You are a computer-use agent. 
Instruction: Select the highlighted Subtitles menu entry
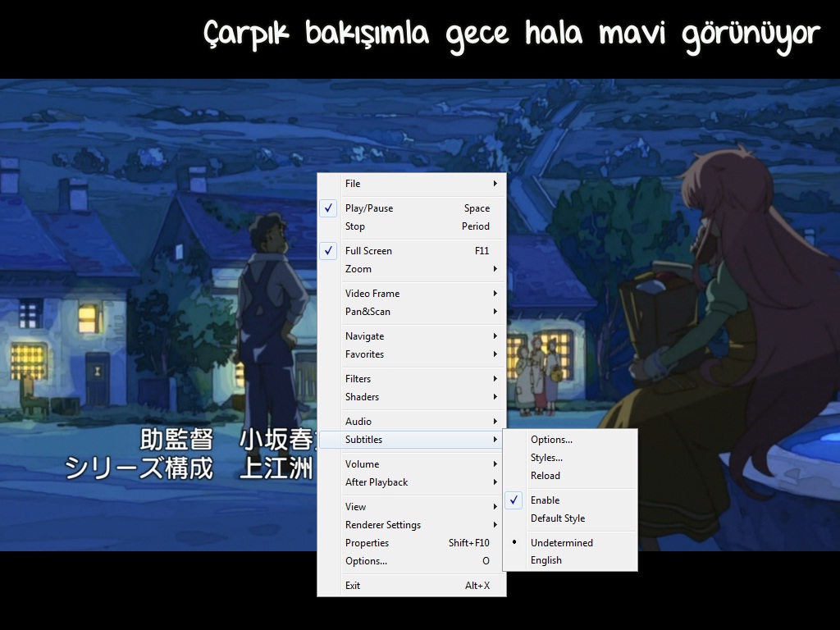pyautogui.click(x=412, y=440)
